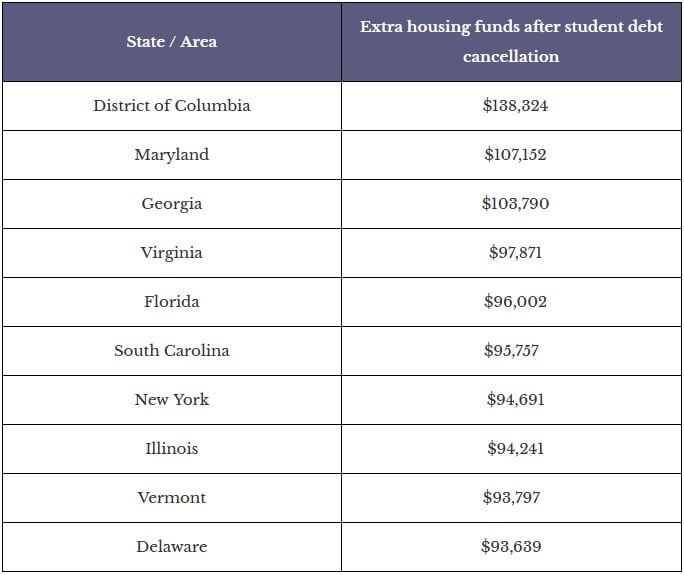This screenshot has height=575, width=684.
Task: Click the State / Area column header
Action: [171, 42]
